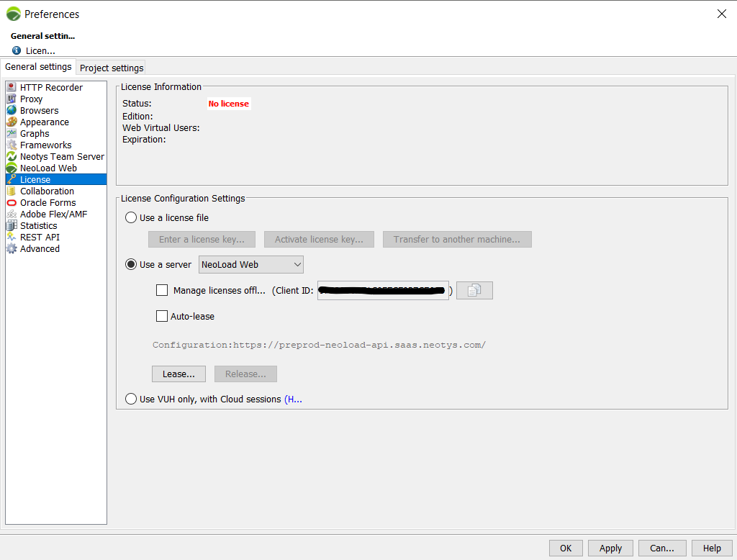Click the License key icon

(x=12, y=180)
